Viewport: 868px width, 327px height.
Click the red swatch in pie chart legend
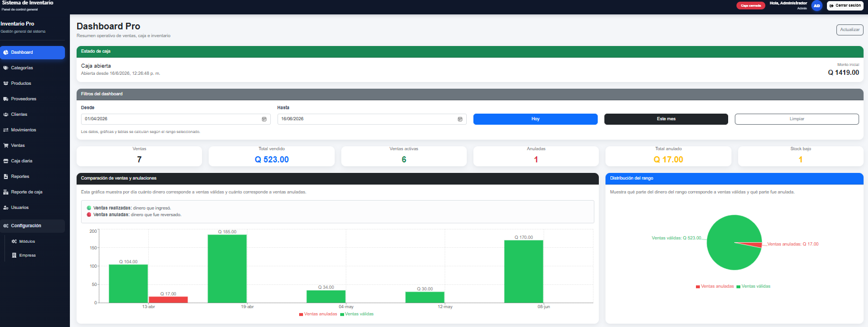[x=698, y=287]
